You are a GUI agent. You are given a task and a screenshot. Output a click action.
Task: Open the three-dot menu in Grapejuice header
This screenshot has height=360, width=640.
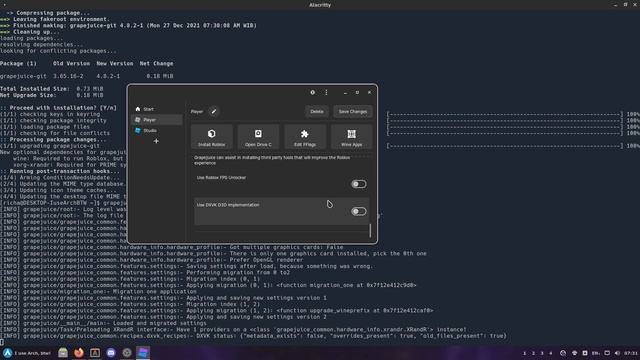pos(326,93)
